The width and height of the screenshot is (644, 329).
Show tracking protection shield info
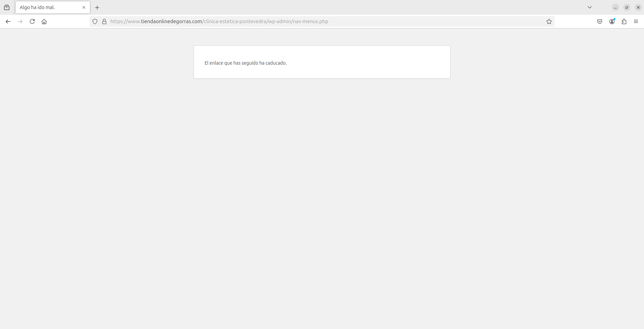pos(95,21)
